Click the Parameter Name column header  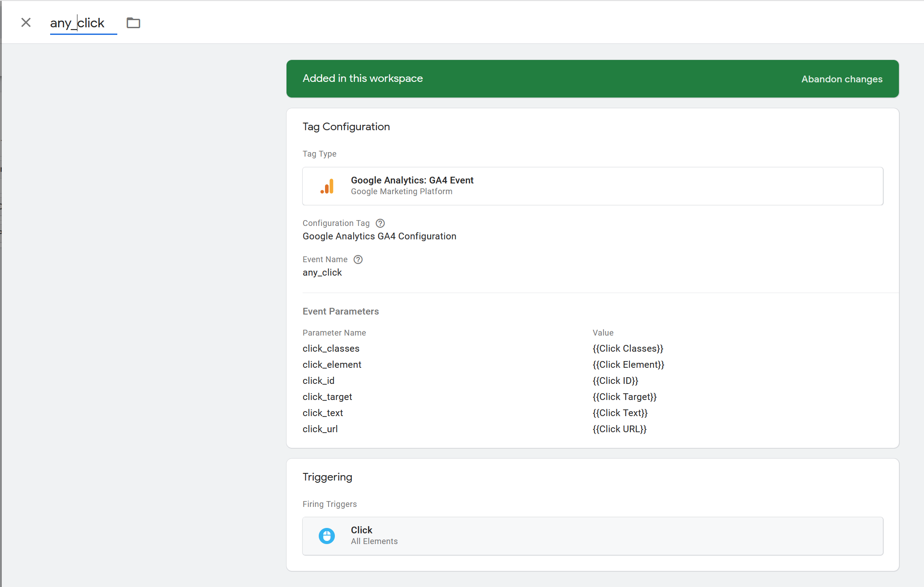tap(334, 333)
